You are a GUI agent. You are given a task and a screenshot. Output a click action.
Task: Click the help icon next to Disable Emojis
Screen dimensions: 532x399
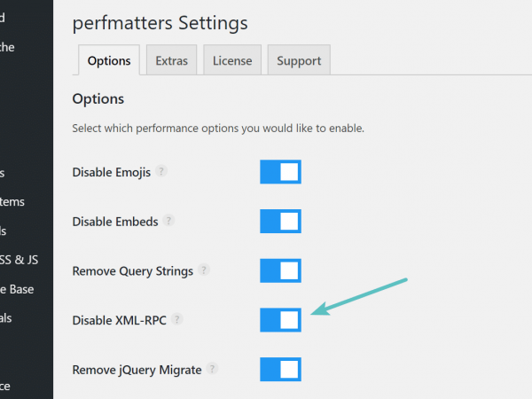[x=161, y=171]
